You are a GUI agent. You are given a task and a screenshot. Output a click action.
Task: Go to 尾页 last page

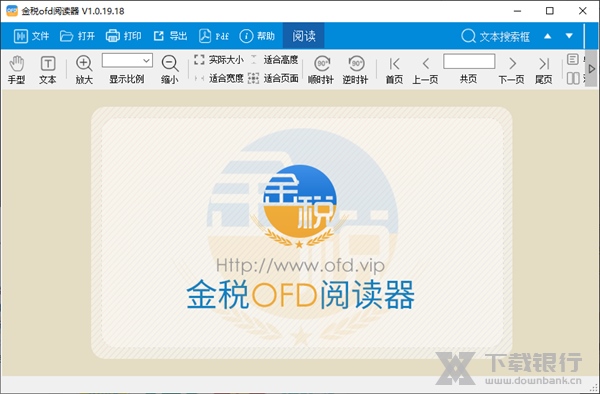(544, 70)
